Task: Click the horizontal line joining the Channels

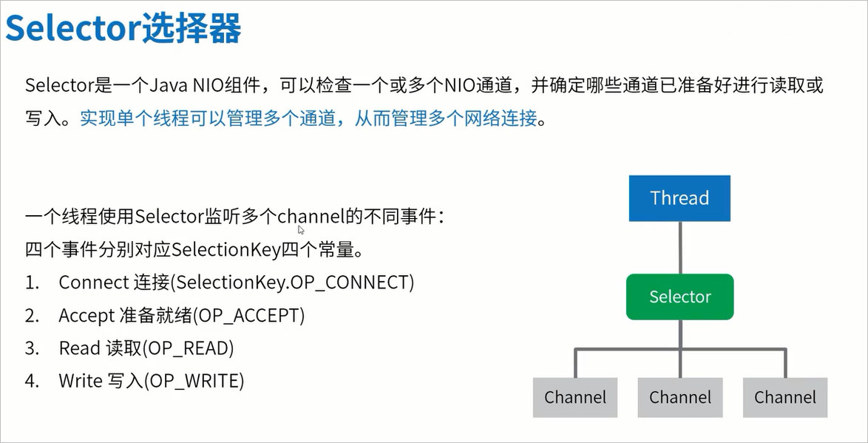Action: 679,350
